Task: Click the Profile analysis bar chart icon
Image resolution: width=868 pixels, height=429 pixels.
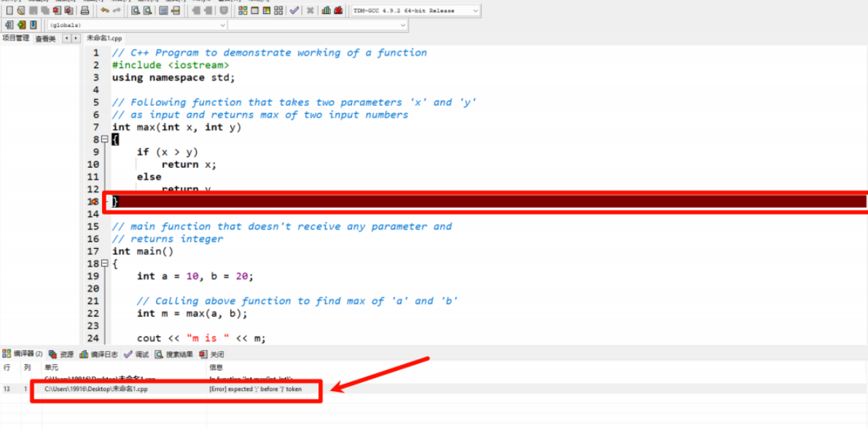Action: click(327, 11)
